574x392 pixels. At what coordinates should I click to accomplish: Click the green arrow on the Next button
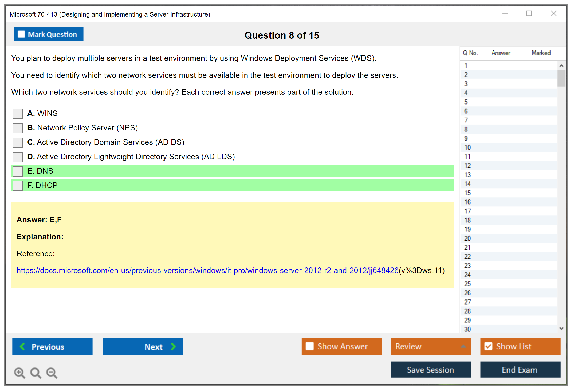point(173,346)
